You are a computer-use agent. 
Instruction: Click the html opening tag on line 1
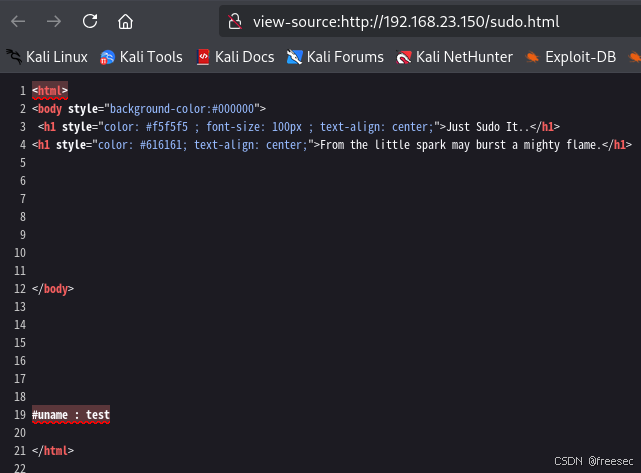tap(50, 91)
